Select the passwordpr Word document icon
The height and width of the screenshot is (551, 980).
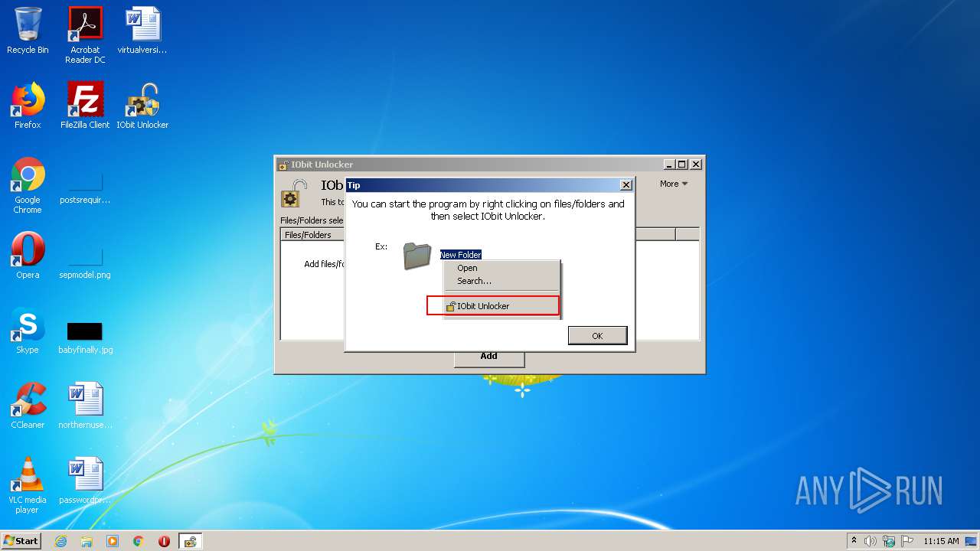[x=85, y=481]
